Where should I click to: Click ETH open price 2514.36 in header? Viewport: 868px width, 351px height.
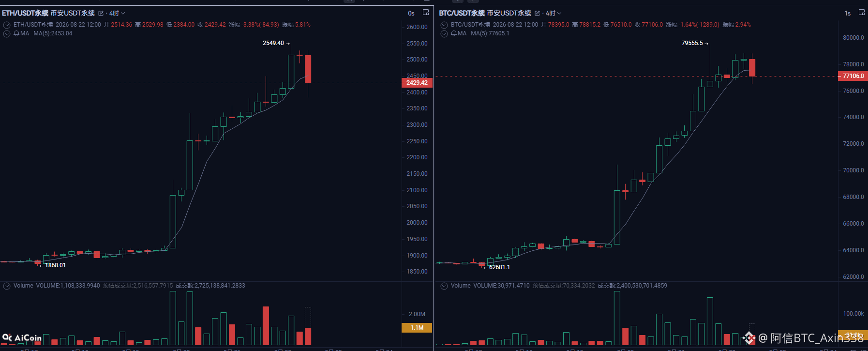[x=121, y=25]
